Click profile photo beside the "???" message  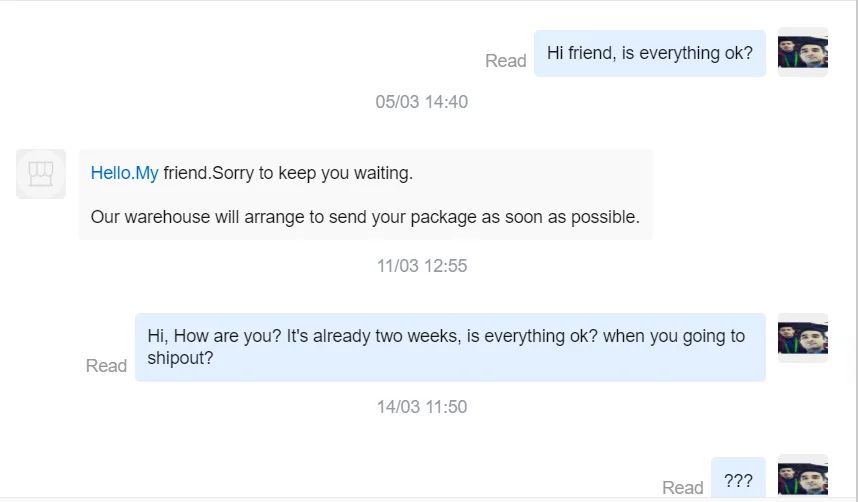point(802,478)
